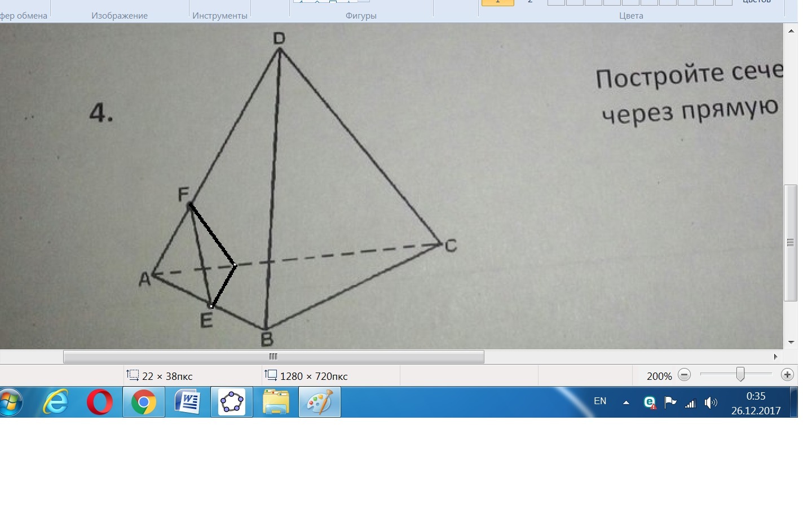
Task: Switch to Microsoft Word in taskbar
Action: point(188,402)
